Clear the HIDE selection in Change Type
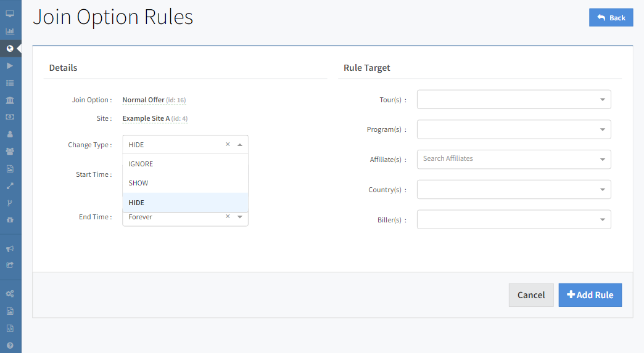The width and height of the screenshot is (644, 353). (x=228, y=144)
